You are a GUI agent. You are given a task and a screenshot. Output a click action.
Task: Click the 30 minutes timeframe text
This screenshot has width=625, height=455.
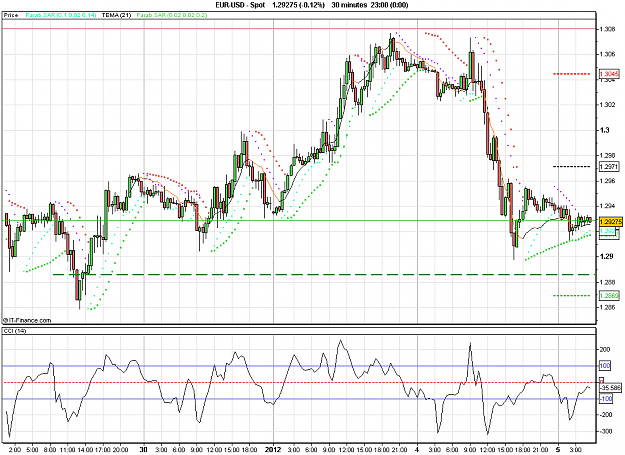pyautogui.click(x=349, y=5)
